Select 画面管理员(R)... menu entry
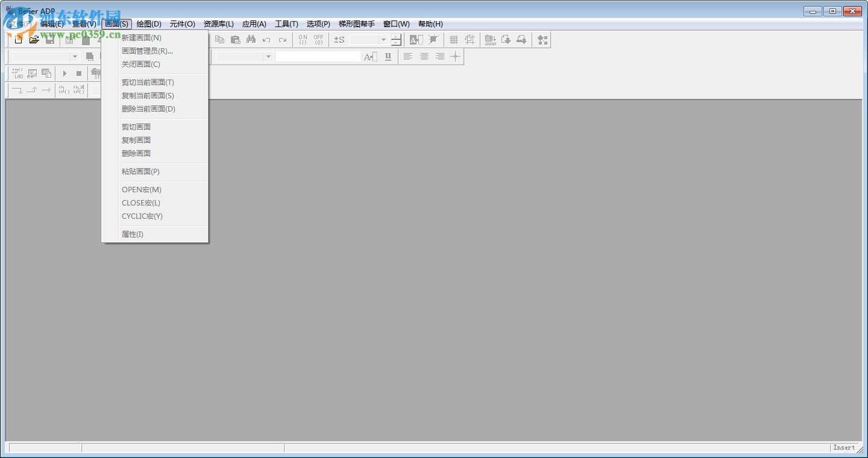The width and height of the screenshot is (868, 458). tap(155, 51)
